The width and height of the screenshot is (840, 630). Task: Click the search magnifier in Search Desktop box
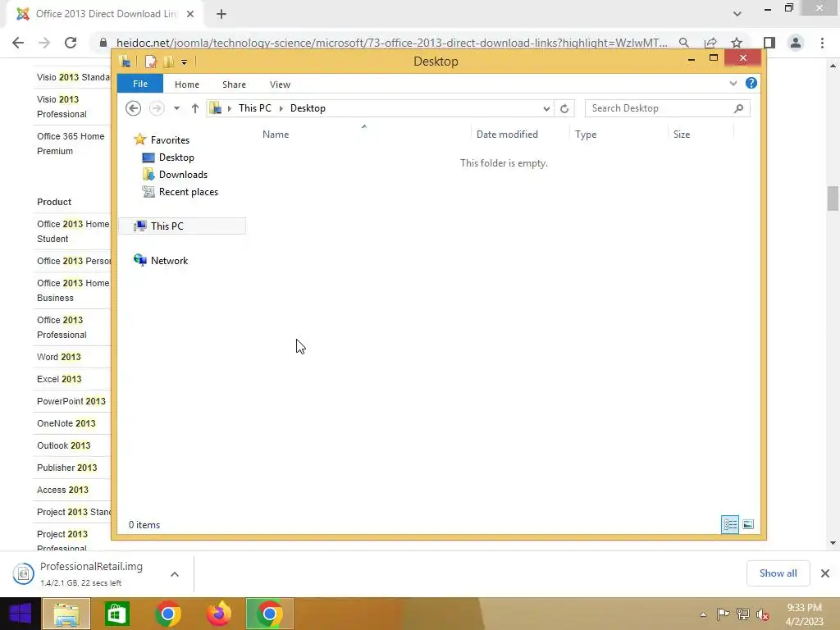point(739,108)
